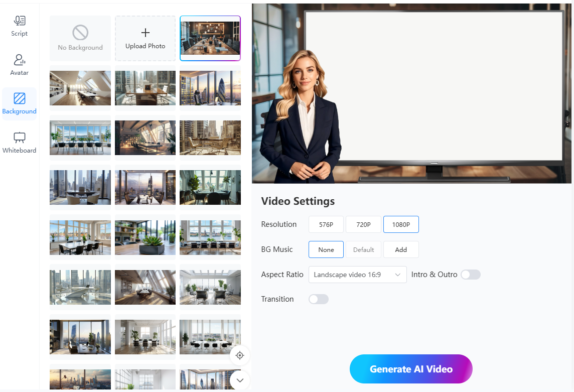Choose 1080P resolution
Image resolution: width=574 pixels, height=392 pixels.
(401, 224)
